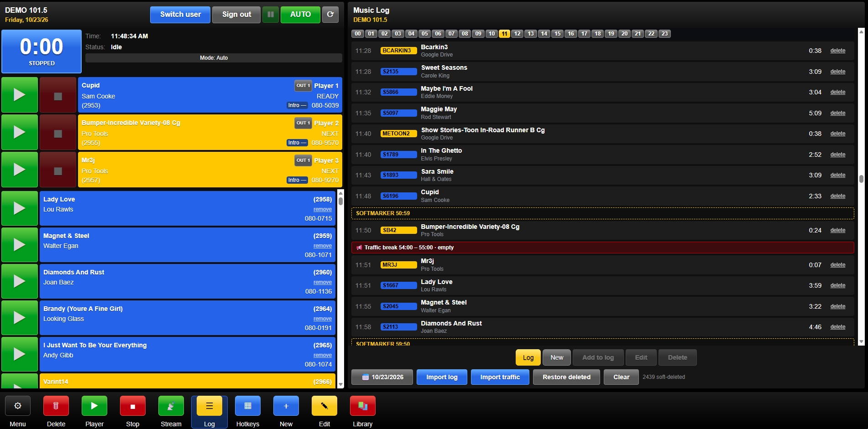Click the pause icon beside Sign out
Viewport: 868px width, 429px height.
[x=271, y=15]
